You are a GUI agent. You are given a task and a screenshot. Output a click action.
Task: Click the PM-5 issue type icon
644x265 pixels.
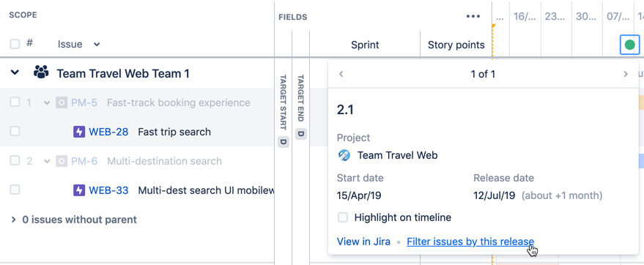coord(62,102)
